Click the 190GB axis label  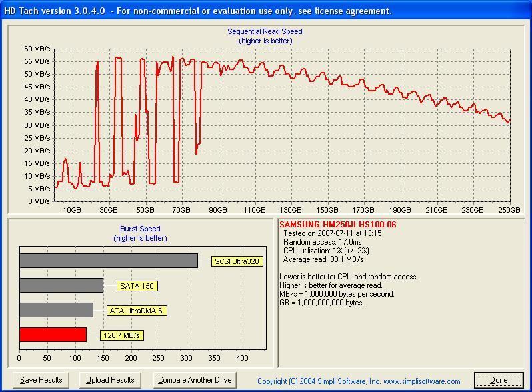point(400,210)
